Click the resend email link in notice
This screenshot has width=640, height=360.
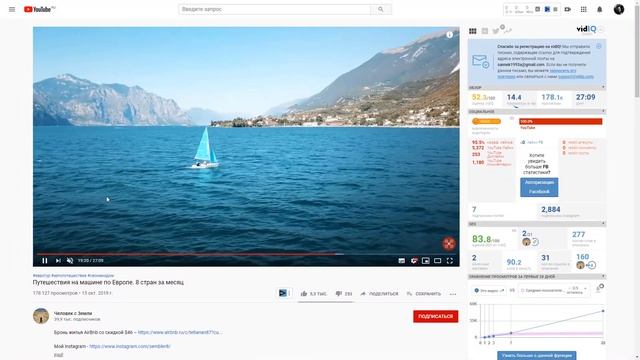point(562,71)
